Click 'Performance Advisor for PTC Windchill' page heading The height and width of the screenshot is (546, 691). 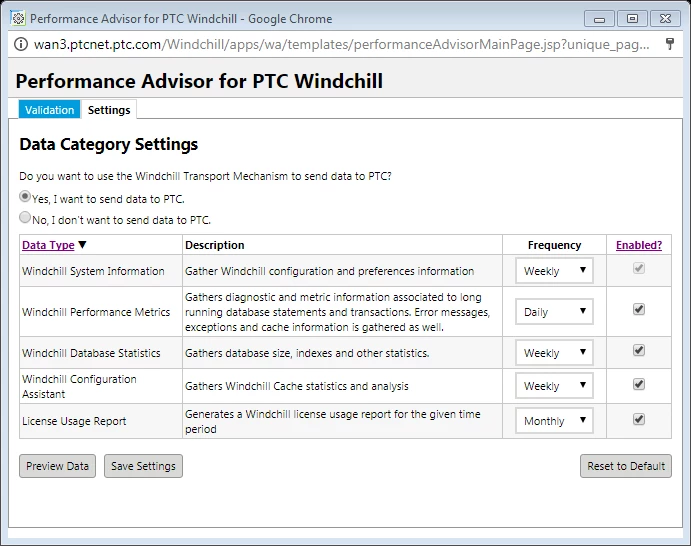pos(199,81)
